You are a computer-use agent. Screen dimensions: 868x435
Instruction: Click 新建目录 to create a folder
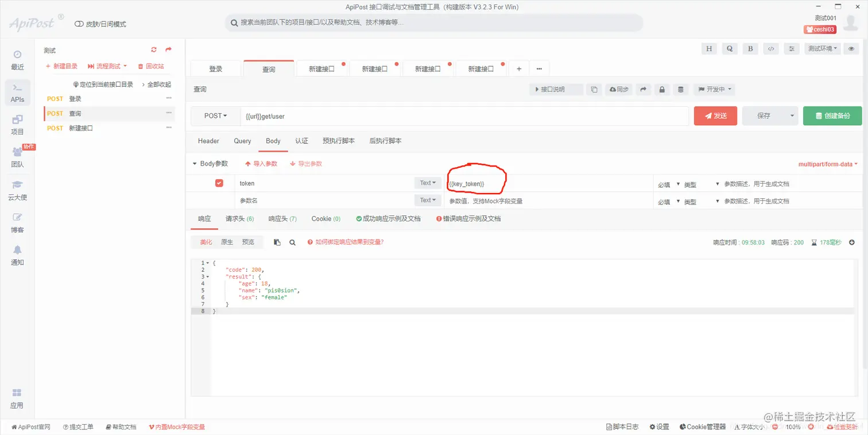click(61, 67)
